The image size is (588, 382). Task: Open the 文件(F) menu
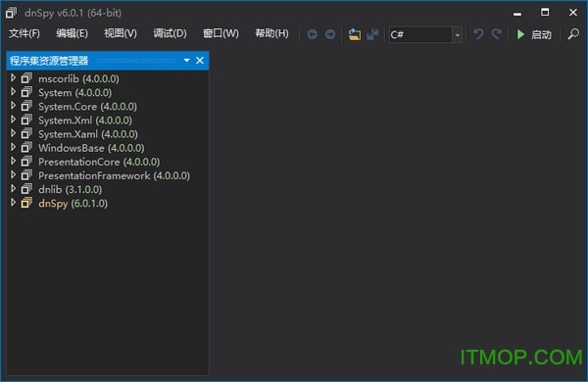24,33
